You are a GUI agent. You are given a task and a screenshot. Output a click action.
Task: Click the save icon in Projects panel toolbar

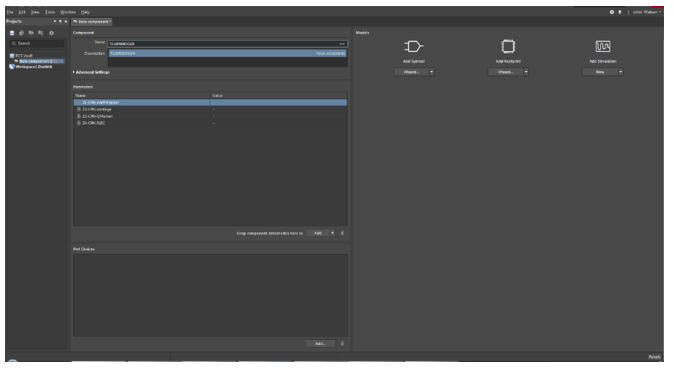pos(12,33)
